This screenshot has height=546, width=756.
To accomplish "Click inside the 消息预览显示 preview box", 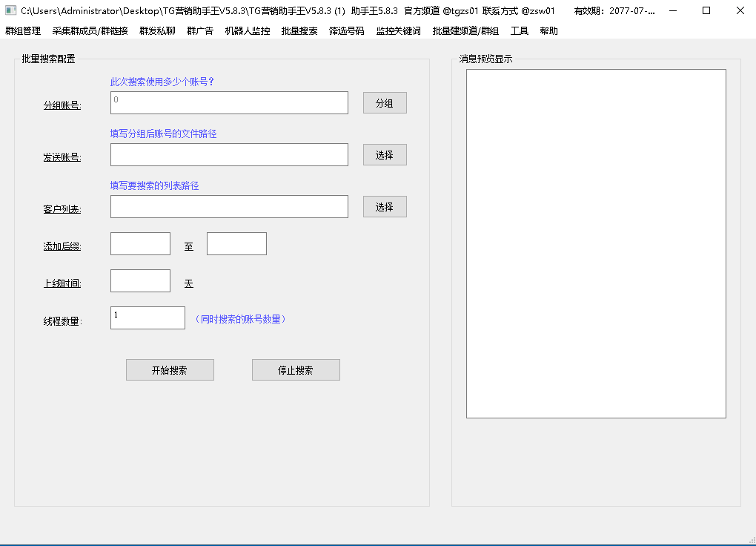I will [x=596, y=243].
